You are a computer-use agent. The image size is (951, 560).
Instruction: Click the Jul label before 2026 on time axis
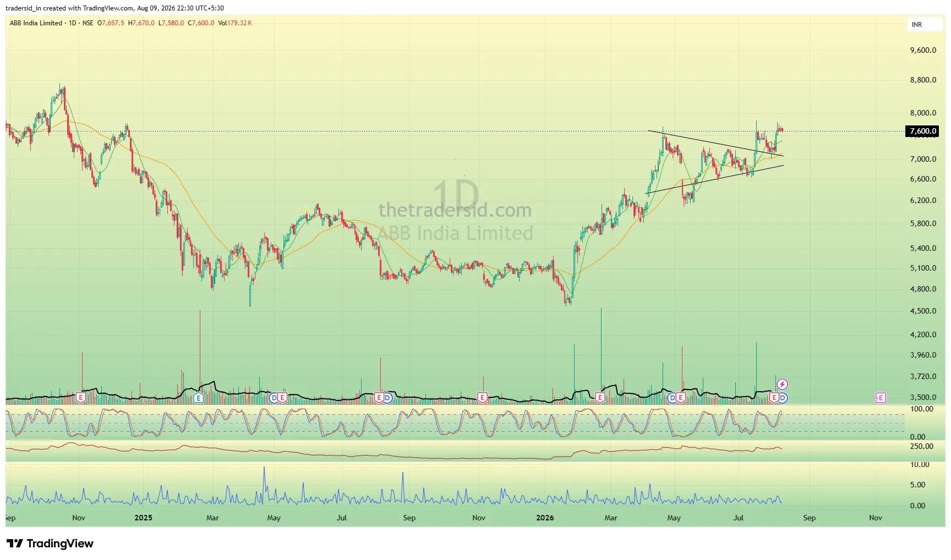pyautogui.click(x=342, y=518)
